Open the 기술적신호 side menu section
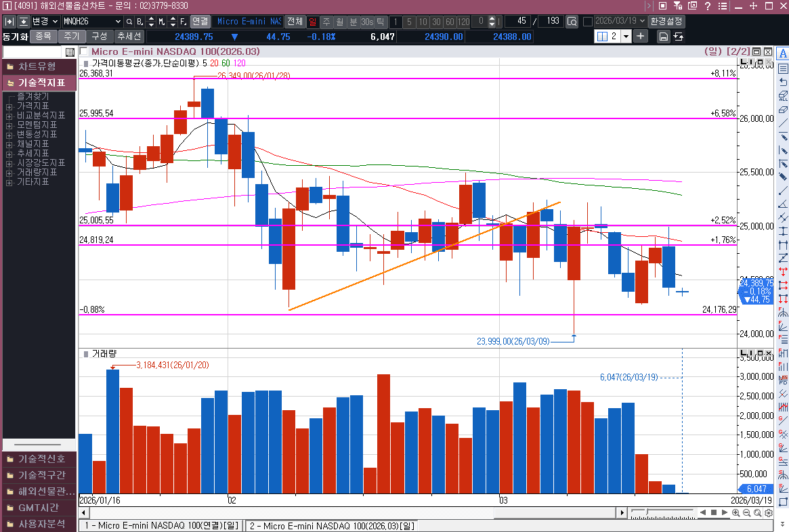The width and height of the screenshot is (789, 532). click(39, 459)
